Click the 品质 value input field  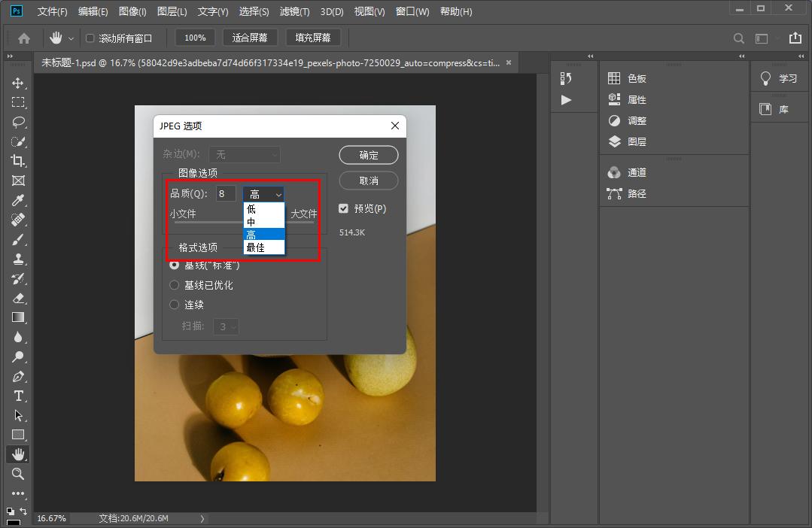[224, 193]
